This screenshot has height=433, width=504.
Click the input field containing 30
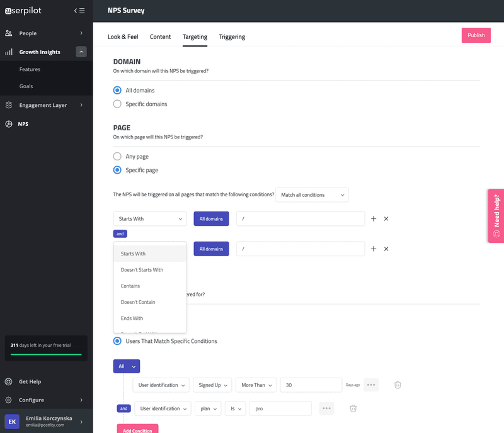311,385
